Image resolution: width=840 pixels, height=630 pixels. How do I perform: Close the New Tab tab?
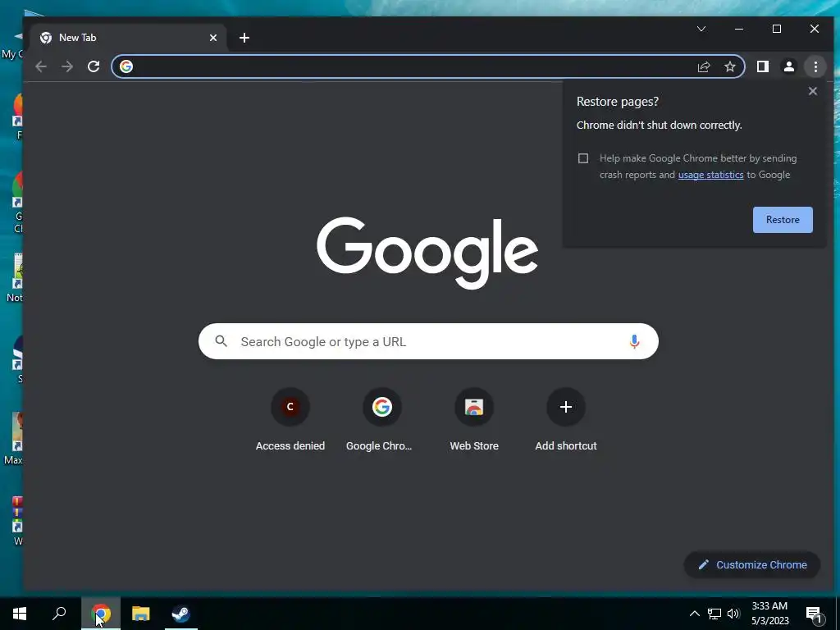[x=213, y=38]
